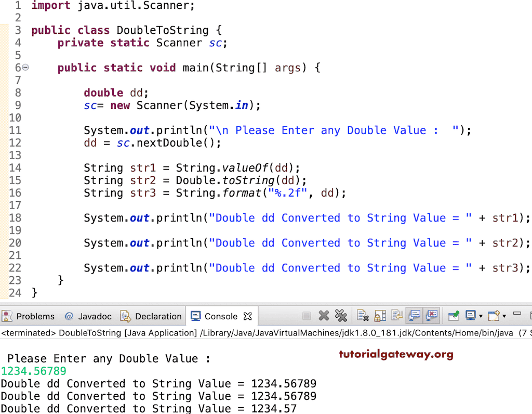
Task: Remove the terminated DoubleToString launch
Action: tap(324, 316)
